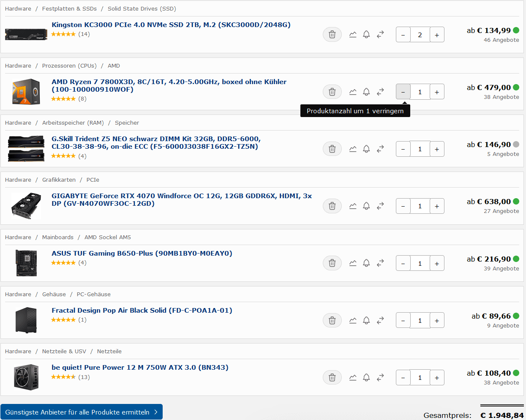The height and width of the screenshot is (420, 526).
Task: Set price alert for Kingston KC3000 SSD
Action: (366, 35)
